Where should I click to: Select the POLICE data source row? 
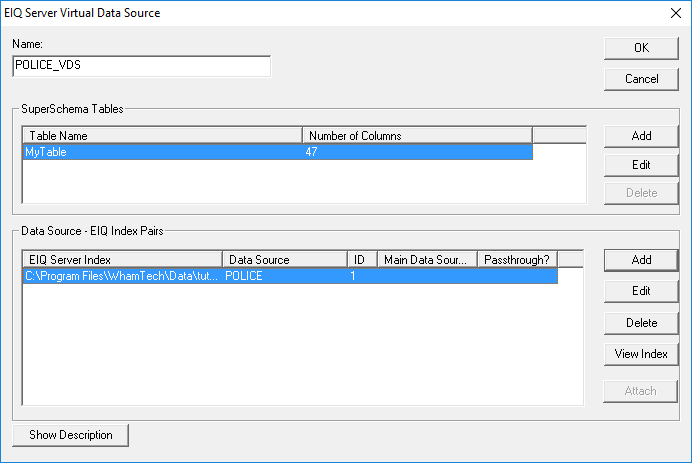click(x=290, y=276)
